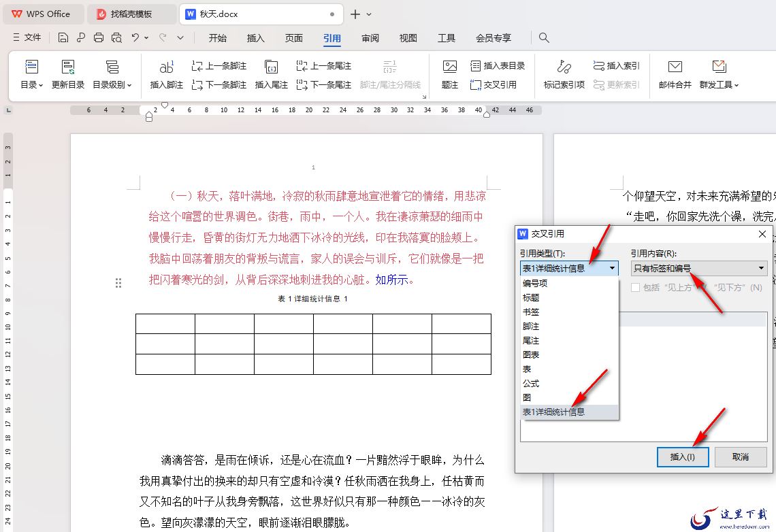Click the first-line indent marker on ruler
This screenshot has height=532, width=776.
pyautogui.click(x=165, y=105)
